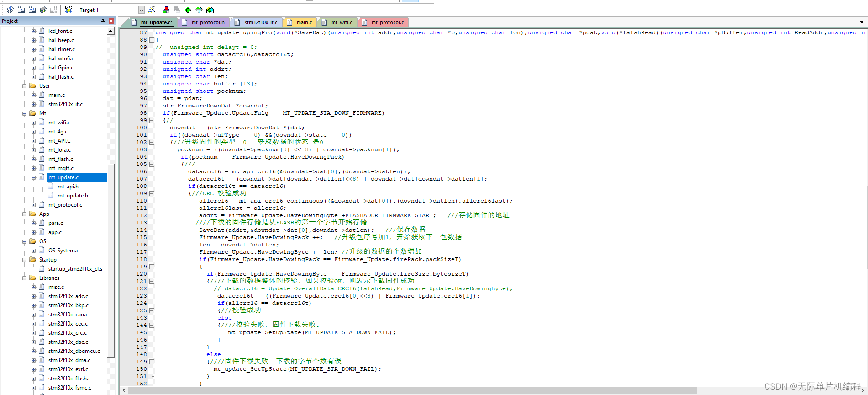Select stm32f10x_crc.c in the project tree
Viewport: 868px width, 395px height.
pos(68,333)
